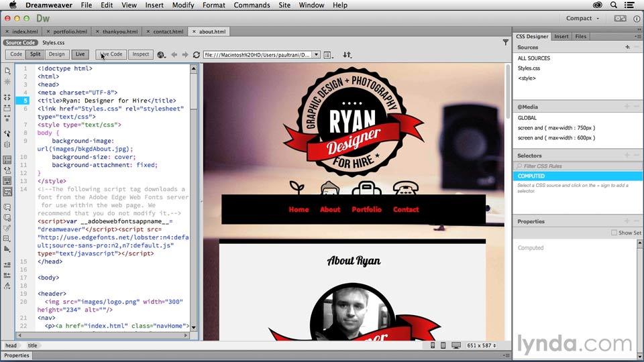The image size is (644, 362).
Task: Toggle the Inspect mode button
Action: (140, 54)
